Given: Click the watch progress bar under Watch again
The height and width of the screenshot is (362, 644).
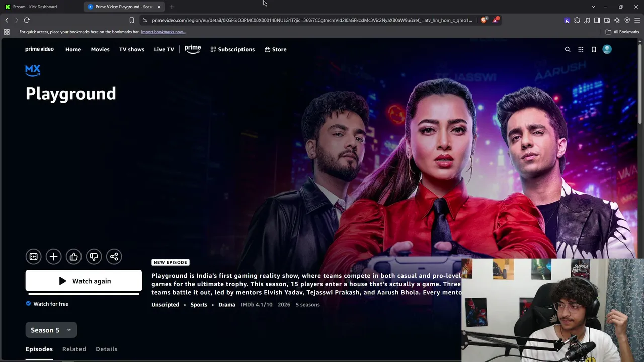Looking at the screenshot, I should point(84,294).
